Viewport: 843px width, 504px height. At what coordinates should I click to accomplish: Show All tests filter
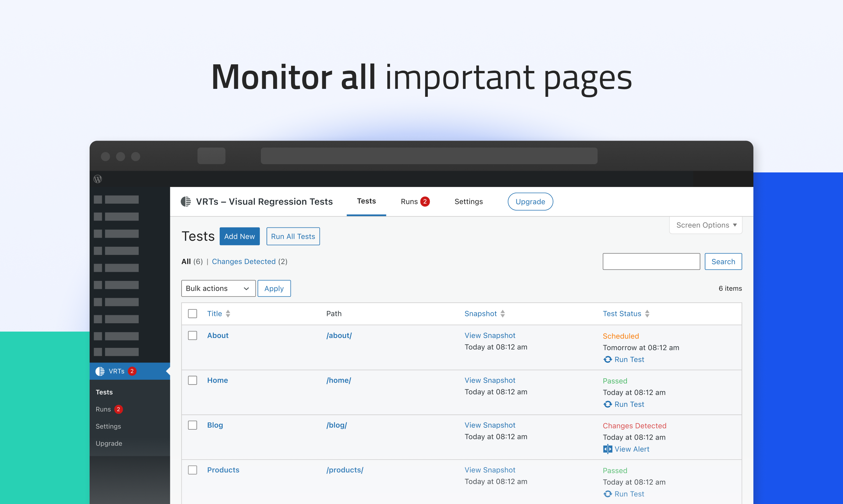tap(186, 262)
